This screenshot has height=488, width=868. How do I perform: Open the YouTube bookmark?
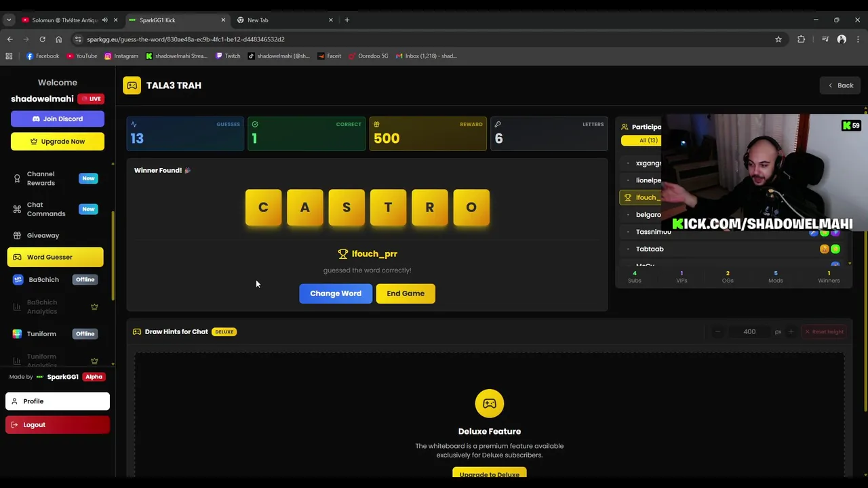[x=82, y=56]
